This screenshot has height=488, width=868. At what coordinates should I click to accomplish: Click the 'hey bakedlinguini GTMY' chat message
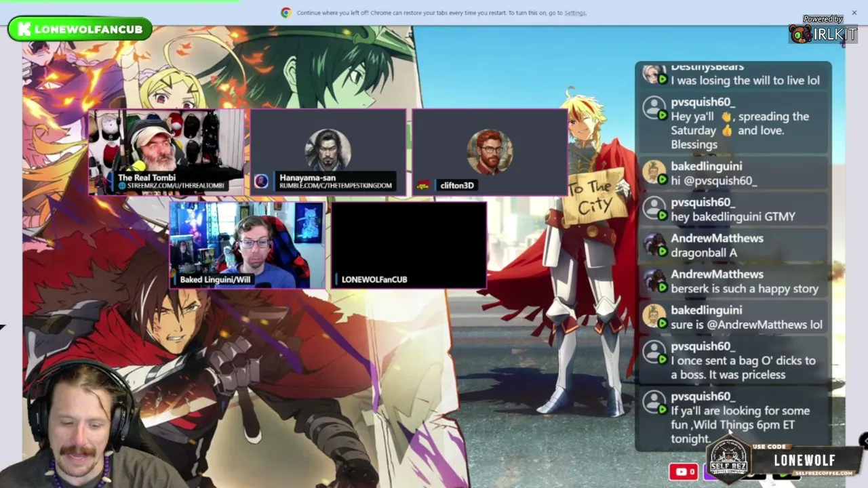click(733, 217)
